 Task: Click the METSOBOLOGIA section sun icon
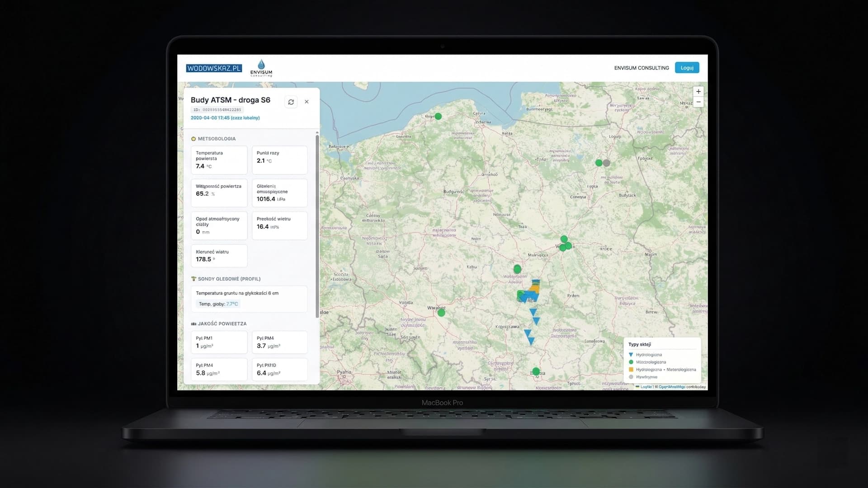pyautogui.click(x=194, y=139)
